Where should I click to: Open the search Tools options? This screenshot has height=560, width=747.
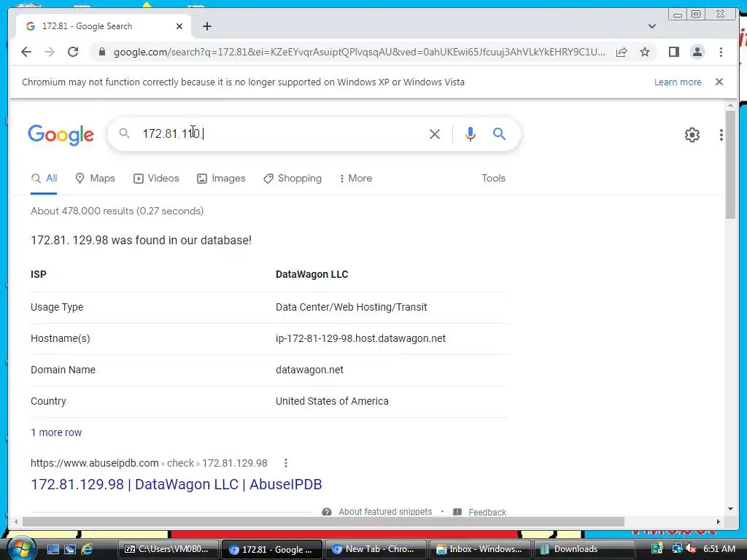(493, 178)
